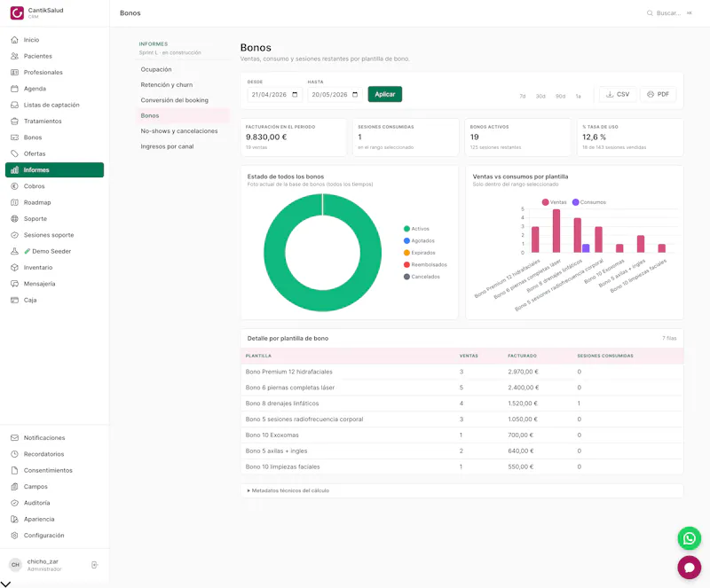Viewport: 710px width, 588px height.
Task: Toggle Agotados series in donut legend
Action: (x=419, y=241)
